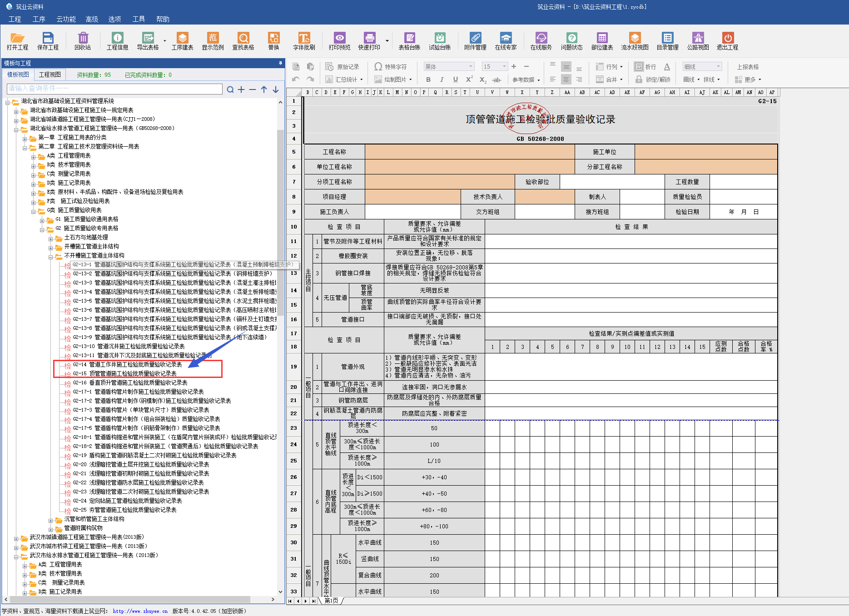The height and width of the screenshot is (616, 849).
Task: Click the 导出表格 export table icon
Action: pyautogui.click(x=148, y=41)
